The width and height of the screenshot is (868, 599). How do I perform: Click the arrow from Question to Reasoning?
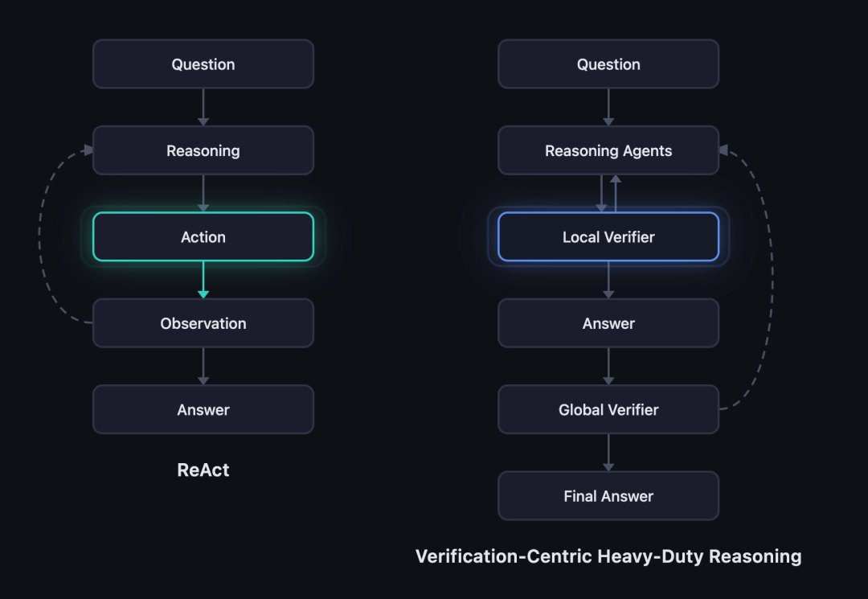[x=203, y=107]
